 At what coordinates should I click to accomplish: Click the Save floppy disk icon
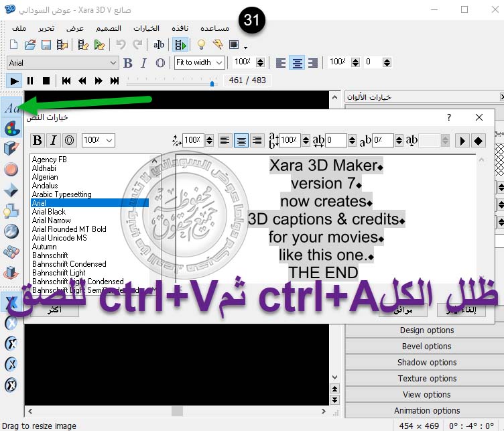46,45
